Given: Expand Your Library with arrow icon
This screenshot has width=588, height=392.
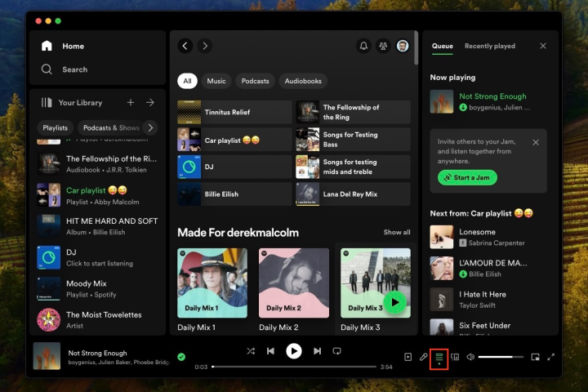Looking at the screenshot, I should [x=150, y=102].
